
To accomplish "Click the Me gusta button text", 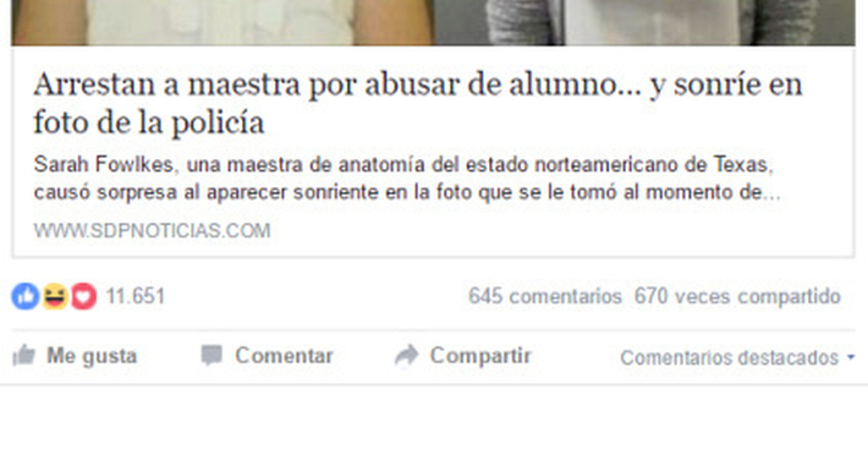I will tap(92, 356).
